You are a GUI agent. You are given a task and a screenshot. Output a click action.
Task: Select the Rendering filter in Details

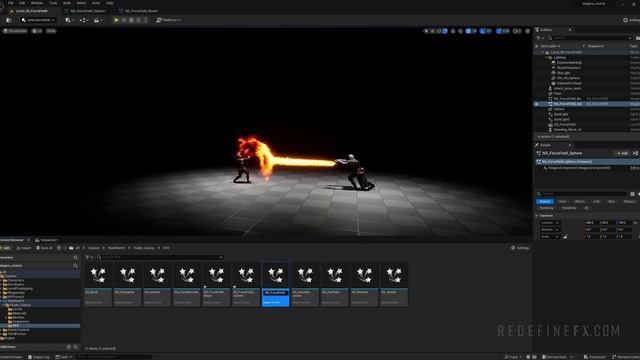click(546, 208)
